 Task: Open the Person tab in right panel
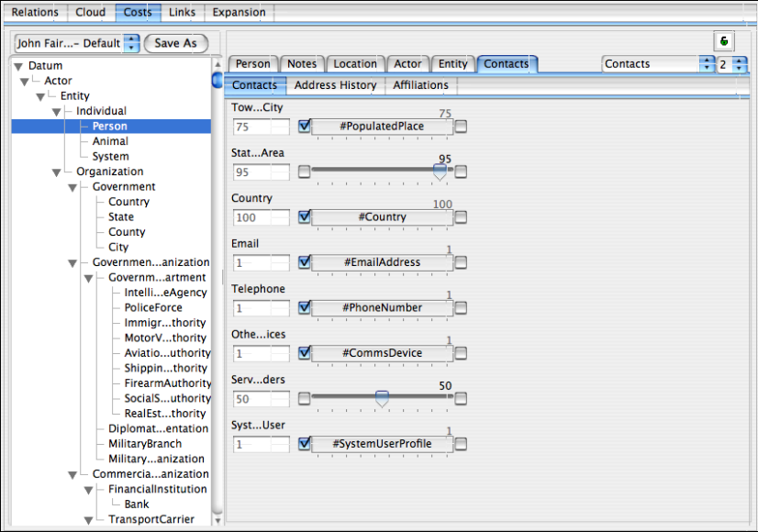click(x=253, y=64)
